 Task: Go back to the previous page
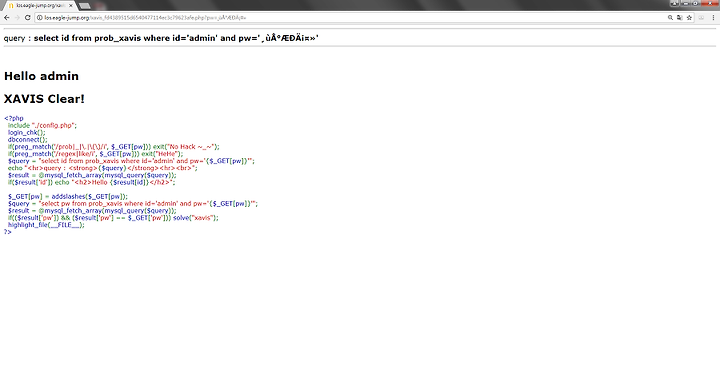pyautogui.click(x=6, y=17)
